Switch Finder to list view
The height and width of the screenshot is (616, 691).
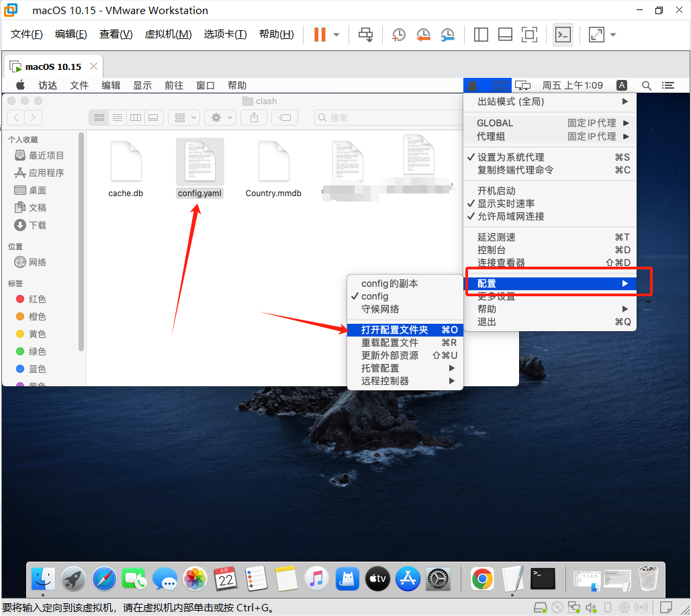tap(118, 118)
